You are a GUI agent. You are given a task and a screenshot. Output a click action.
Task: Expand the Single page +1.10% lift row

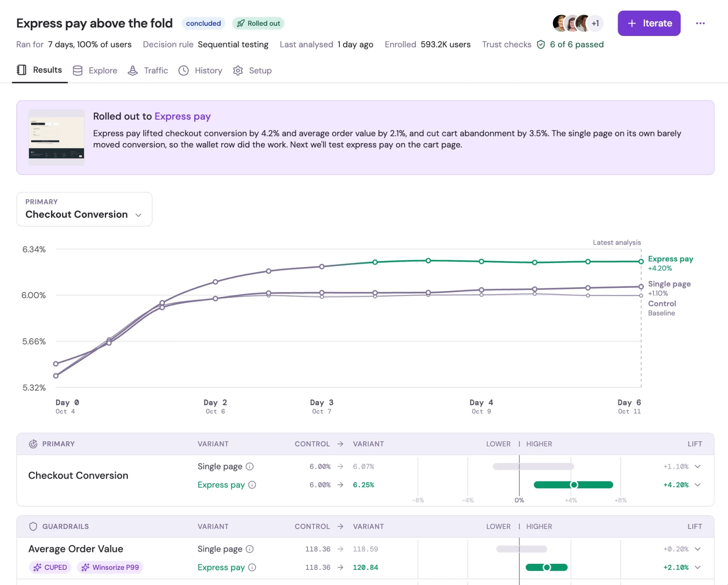pos(698,466)
